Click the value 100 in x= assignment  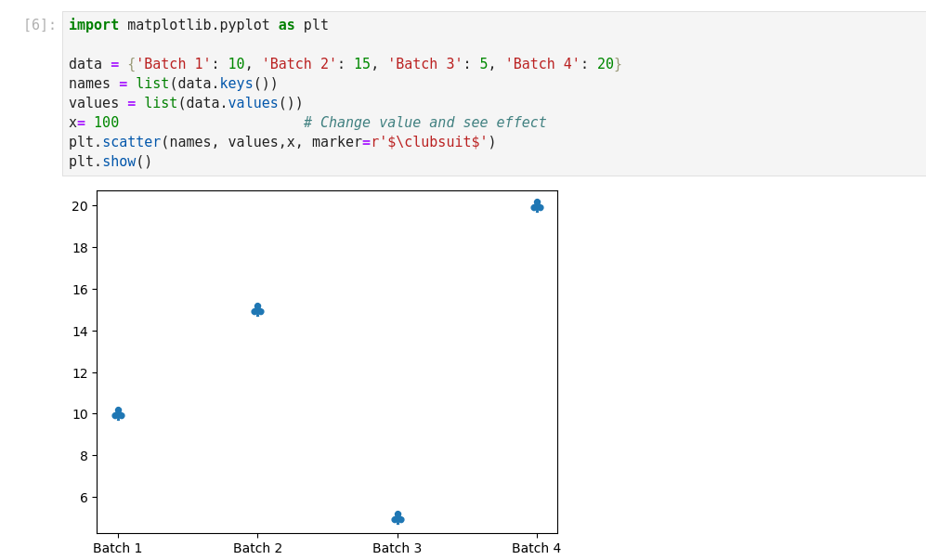coord(106,123)
